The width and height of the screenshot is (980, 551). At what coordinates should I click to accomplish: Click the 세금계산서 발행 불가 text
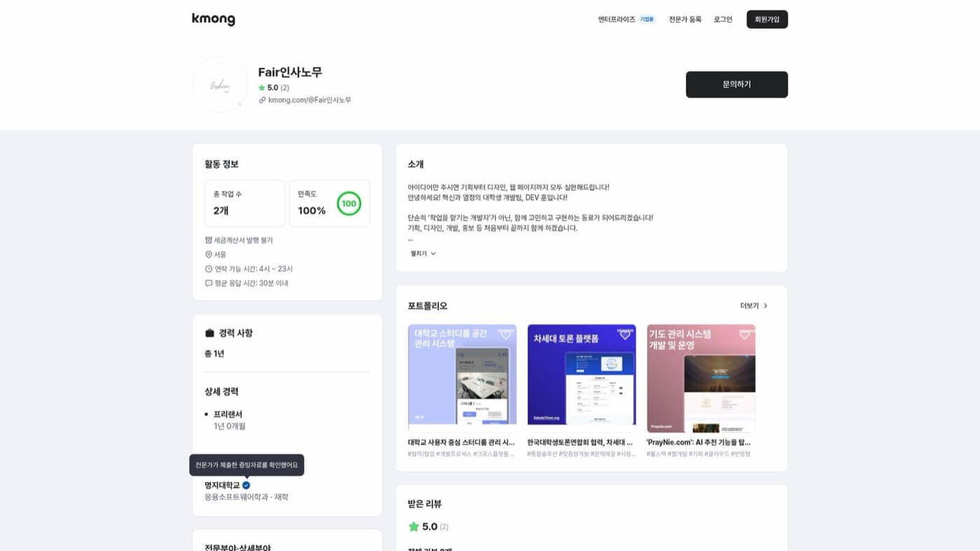(x=244, y=240)
